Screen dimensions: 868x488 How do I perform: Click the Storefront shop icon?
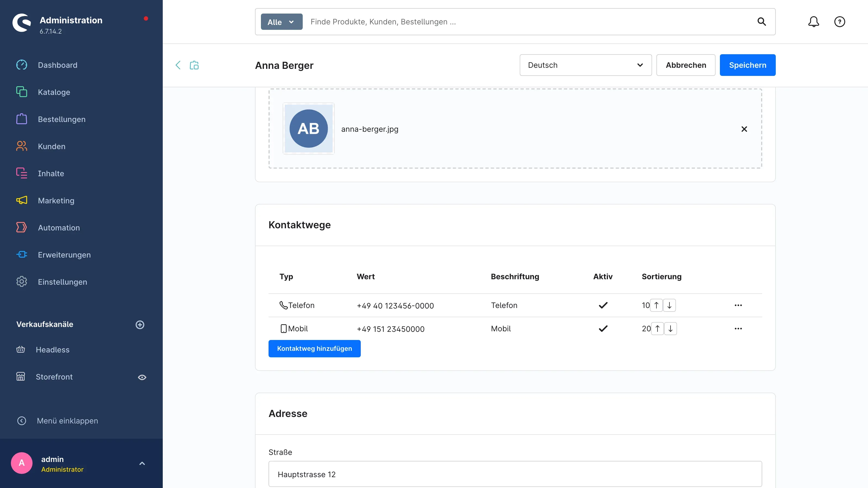(21, 377)
